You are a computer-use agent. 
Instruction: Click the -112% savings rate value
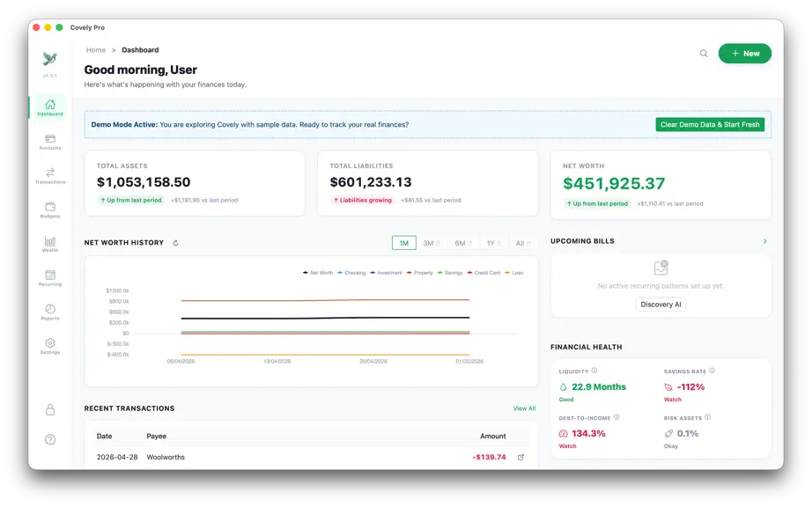690,387
